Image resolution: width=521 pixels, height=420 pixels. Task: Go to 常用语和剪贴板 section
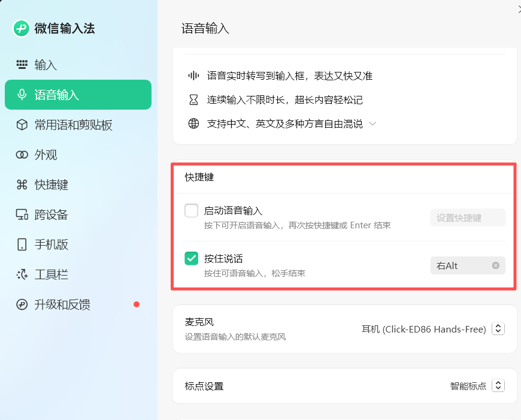(78, 125)
